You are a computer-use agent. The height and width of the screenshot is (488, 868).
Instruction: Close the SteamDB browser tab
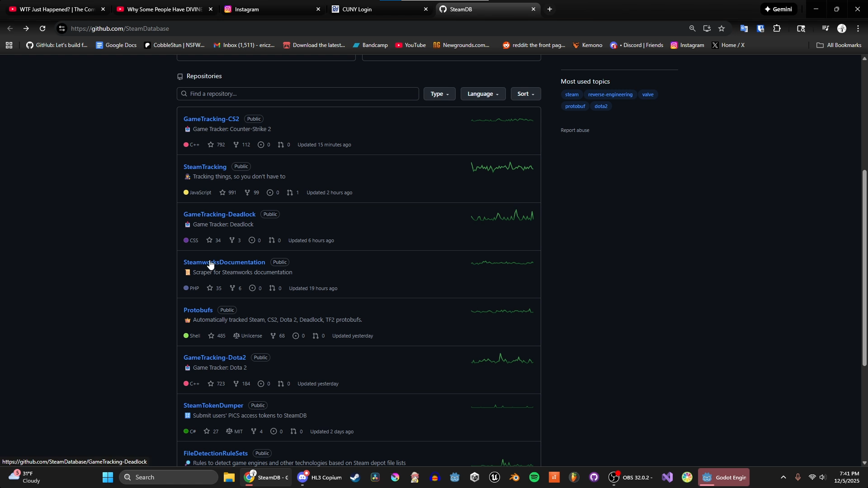tap(533, 9)
